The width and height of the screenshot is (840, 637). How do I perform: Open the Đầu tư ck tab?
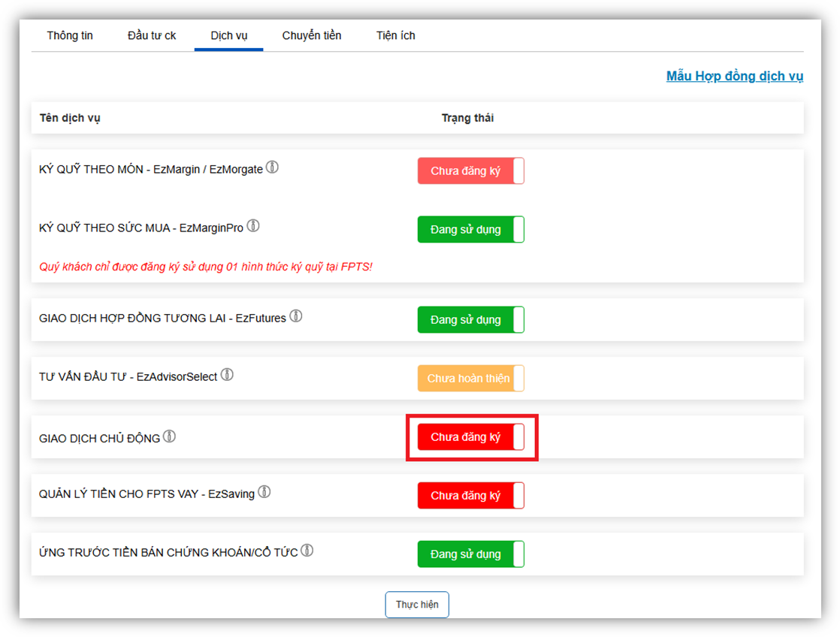click(x=152, y=35)
